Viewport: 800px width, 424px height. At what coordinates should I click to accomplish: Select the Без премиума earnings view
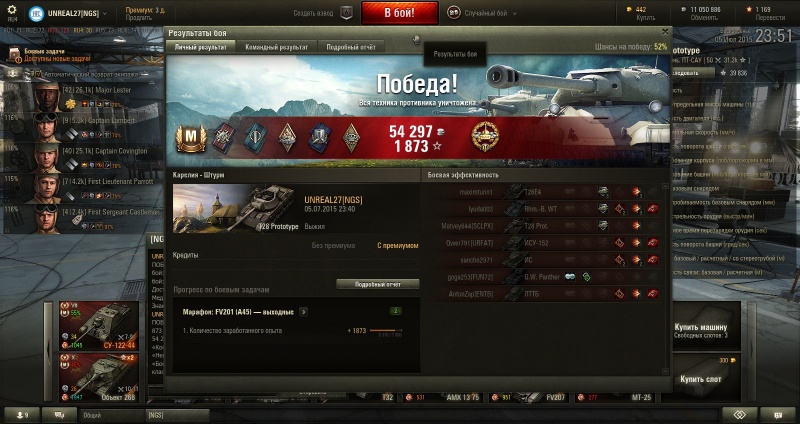(333, 246)
